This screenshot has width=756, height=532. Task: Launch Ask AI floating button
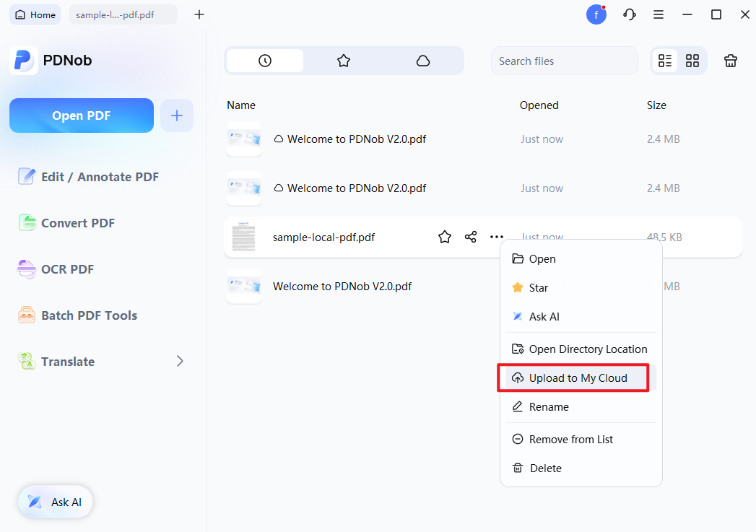click(56, 502)
